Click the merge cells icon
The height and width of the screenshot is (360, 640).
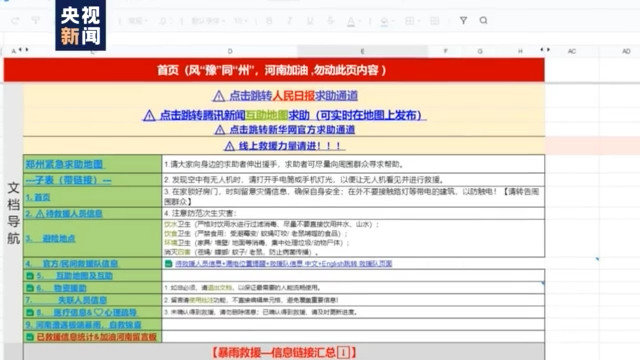(435, 20)
